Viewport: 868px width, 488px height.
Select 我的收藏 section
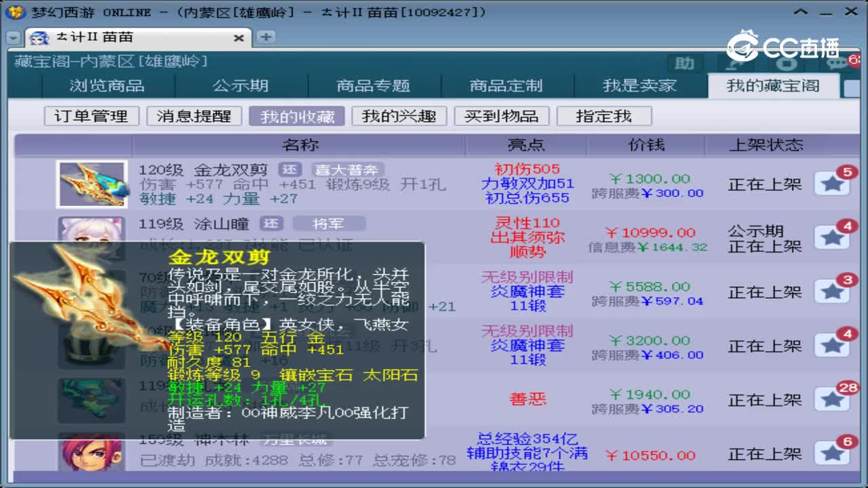[x=297, y=116]
